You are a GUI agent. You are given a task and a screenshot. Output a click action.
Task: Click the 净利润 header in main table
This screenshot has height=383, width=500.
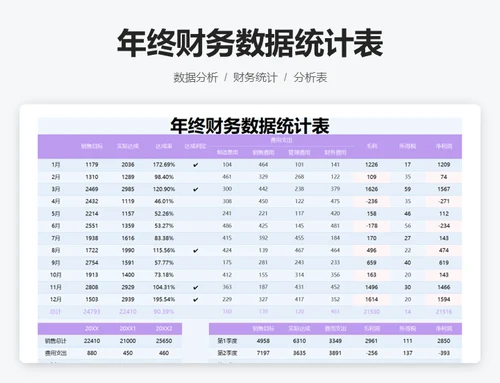[444, 146]
